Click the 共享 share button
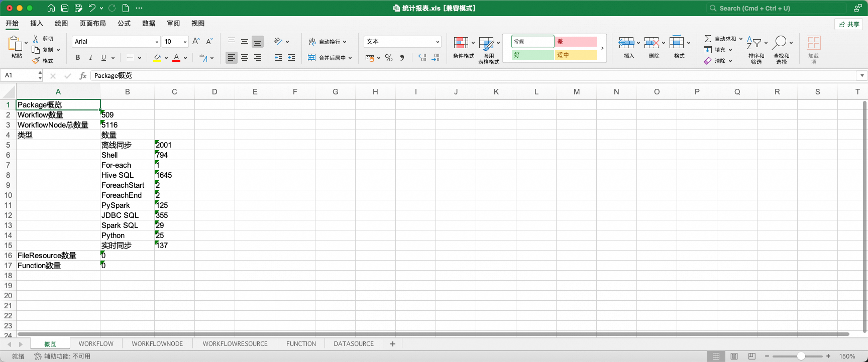Viewport: 868px width, 362px height. click(x=849, y=24)
